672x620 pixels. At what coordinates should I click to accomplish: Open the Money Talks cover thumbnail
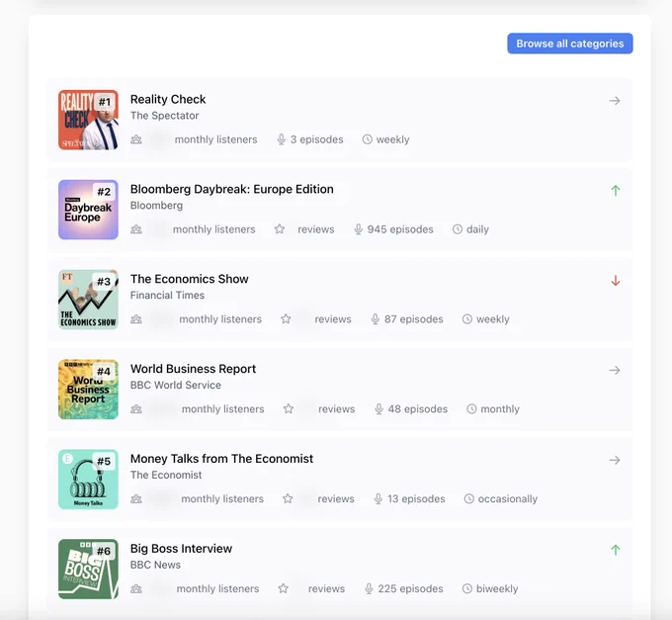tap(88, 479)
